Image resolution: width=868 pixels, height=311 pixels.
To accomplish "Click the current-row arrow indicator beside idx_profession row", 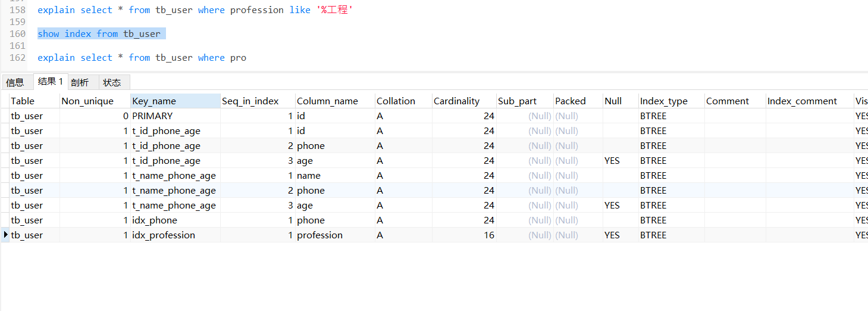I will (6, 235).
